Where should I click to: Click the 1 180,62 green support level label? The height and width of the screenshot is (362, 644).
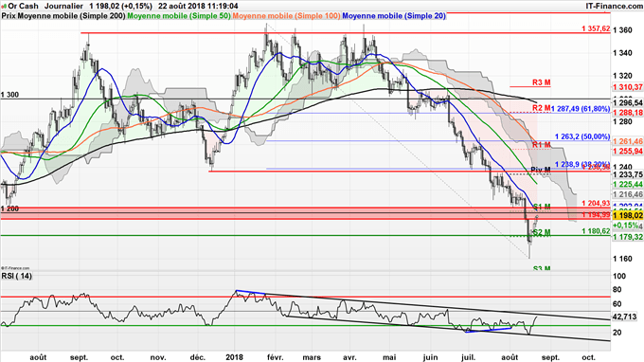596,231
